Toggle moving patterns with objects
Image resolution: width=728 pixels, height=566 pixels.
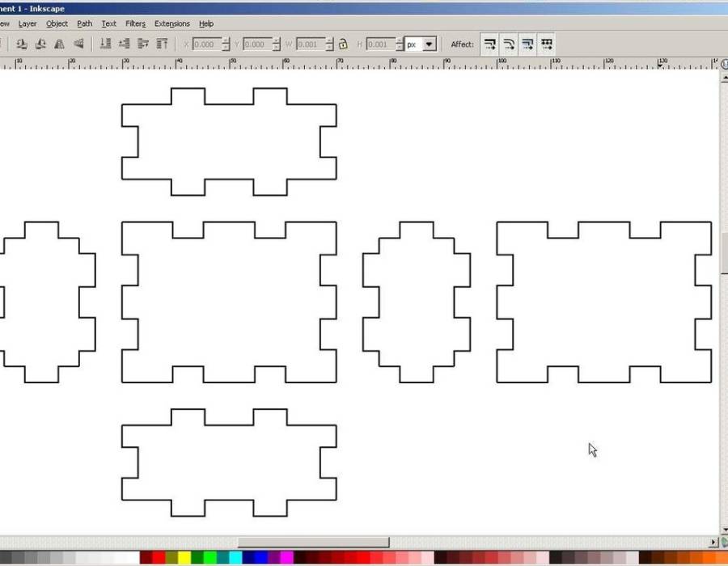pos(547,44)
